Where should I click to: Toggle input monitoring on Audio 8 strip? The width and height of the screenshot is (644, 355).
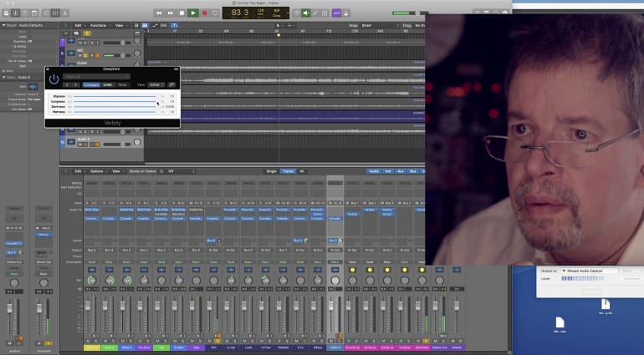(x=340, y=336)
